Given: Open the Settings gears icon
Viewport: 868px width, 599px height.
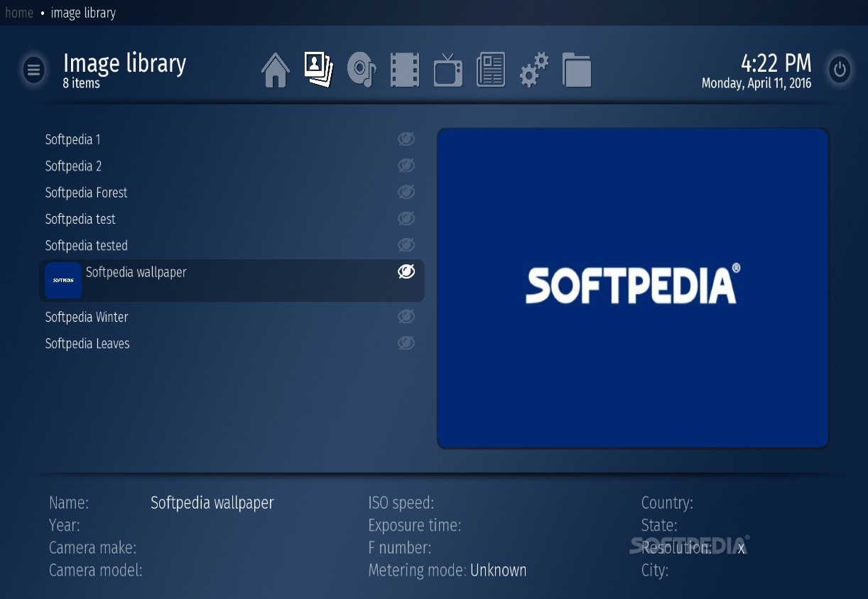Looking at the screenshot, I should [534, 70].
